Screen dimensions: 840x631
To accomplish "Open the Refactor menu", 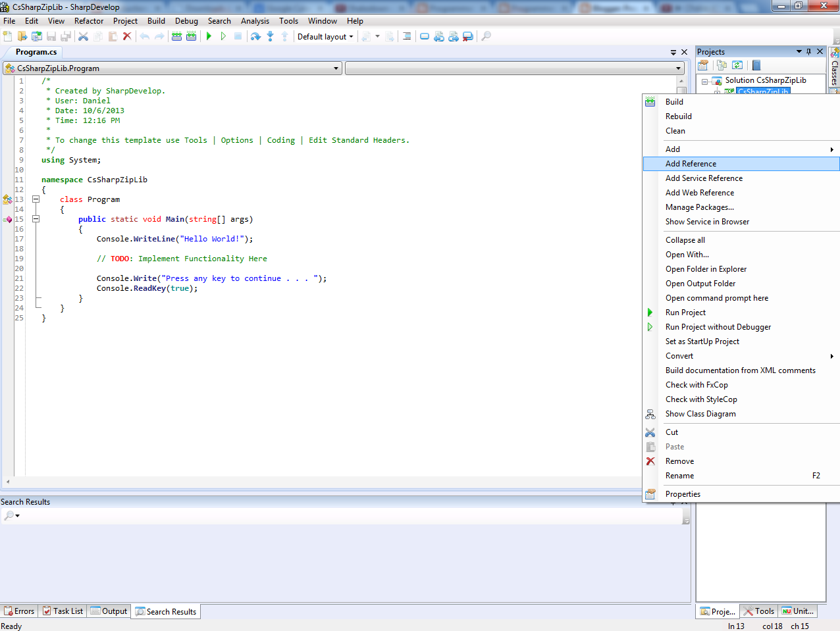I will tap(88, 20).
